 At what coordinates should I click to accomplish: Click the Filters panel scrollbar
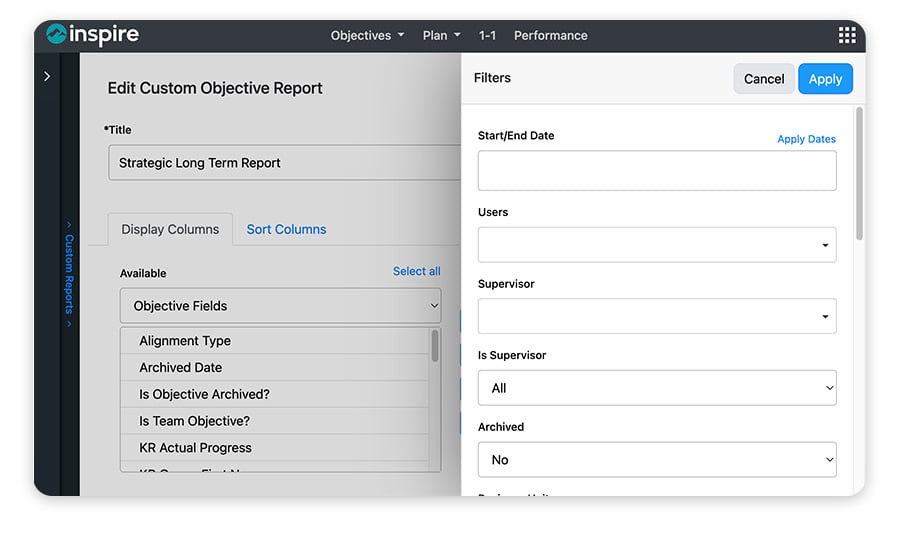pyautogui.click(x=859, y=173)
